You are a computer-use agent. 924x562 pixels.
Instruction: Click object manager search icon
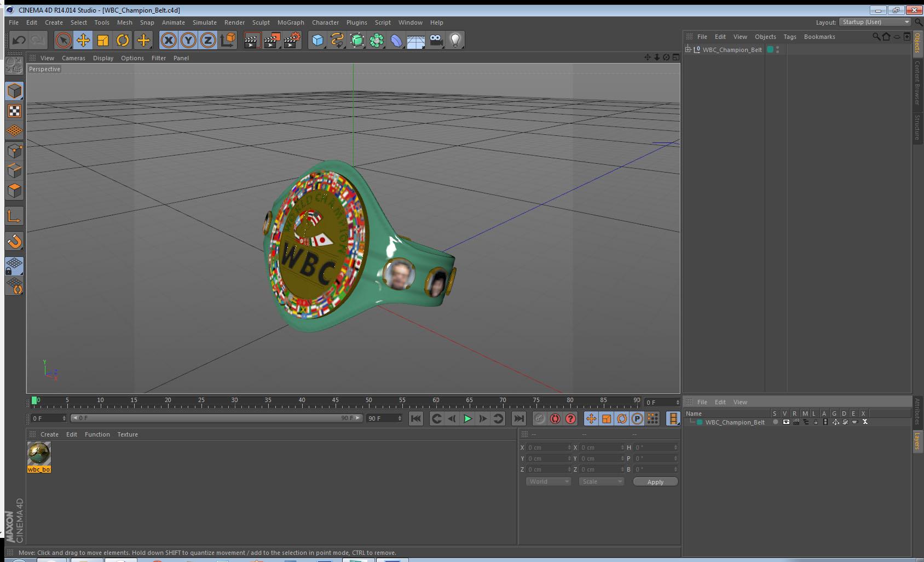tap(876, 37)
